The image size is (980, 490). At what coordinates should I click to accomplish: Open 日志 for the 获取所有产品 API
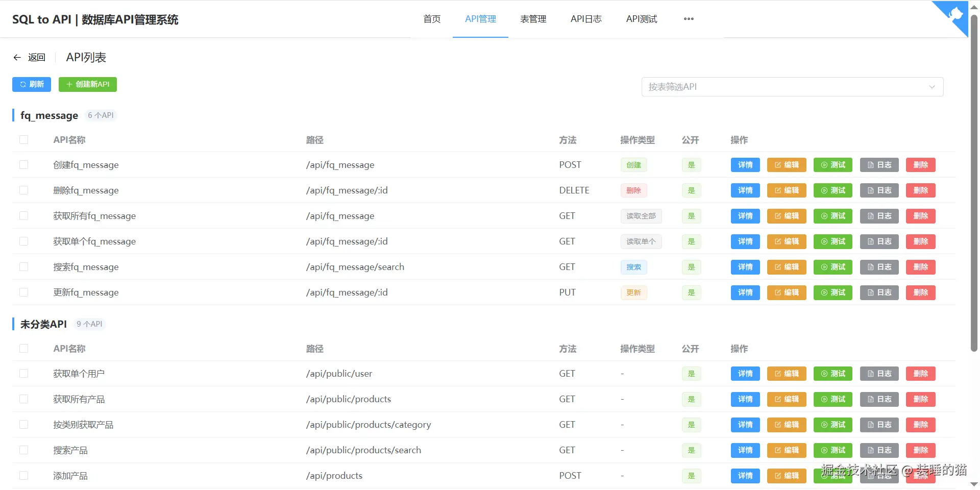pos(878,400)
